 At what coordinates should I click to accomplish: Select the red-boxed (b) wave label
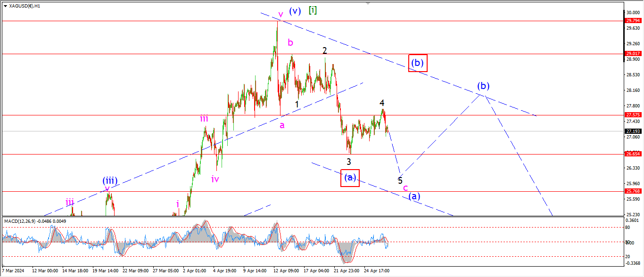tap(418, 63)
